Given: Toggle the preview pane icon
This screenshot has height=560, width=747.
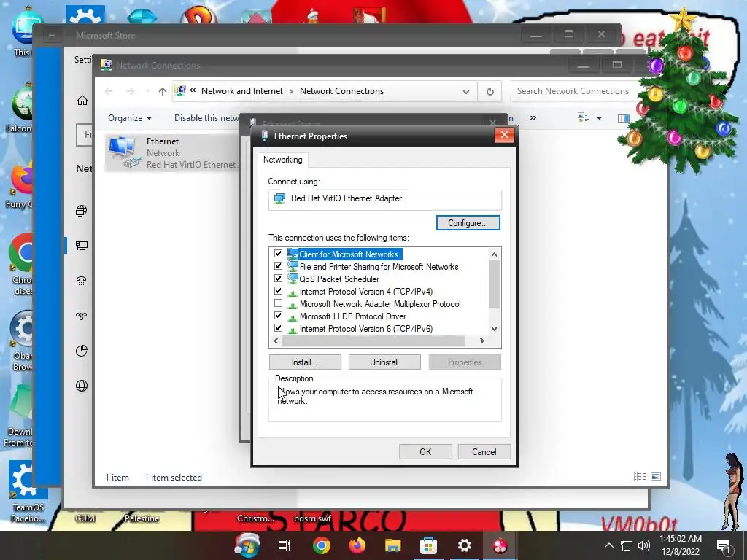Looking at the screenshot, I should (623, 118).
